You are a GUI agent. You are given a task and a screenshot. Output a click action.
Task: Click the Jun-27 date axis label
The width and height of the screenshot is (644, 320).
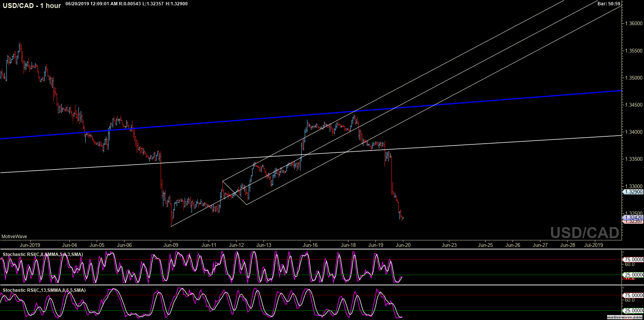(540, 245)
